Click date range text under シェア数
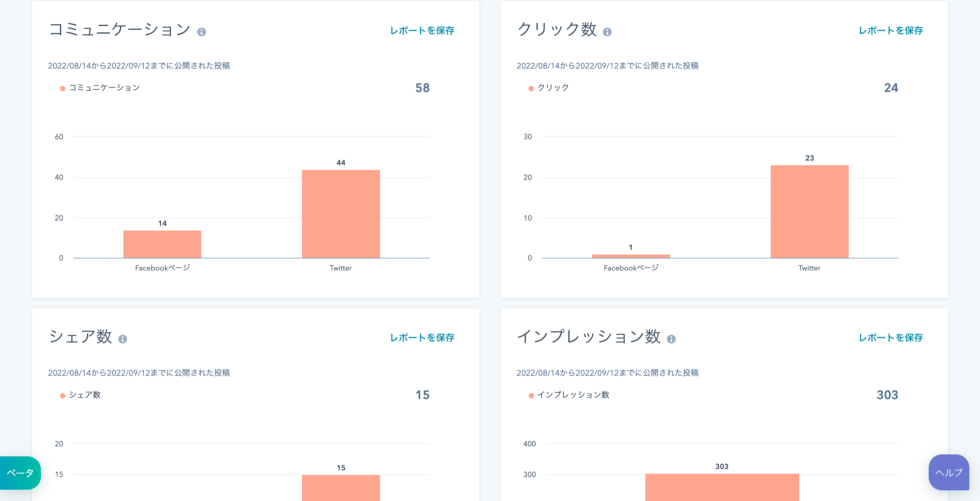This screenshot has height=501, width=980. coord(139,373)
